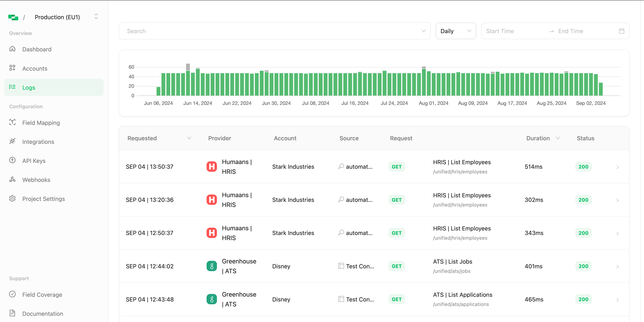Go to Field Coverage in Support
The image size is (644, 322).
[42, 295]
